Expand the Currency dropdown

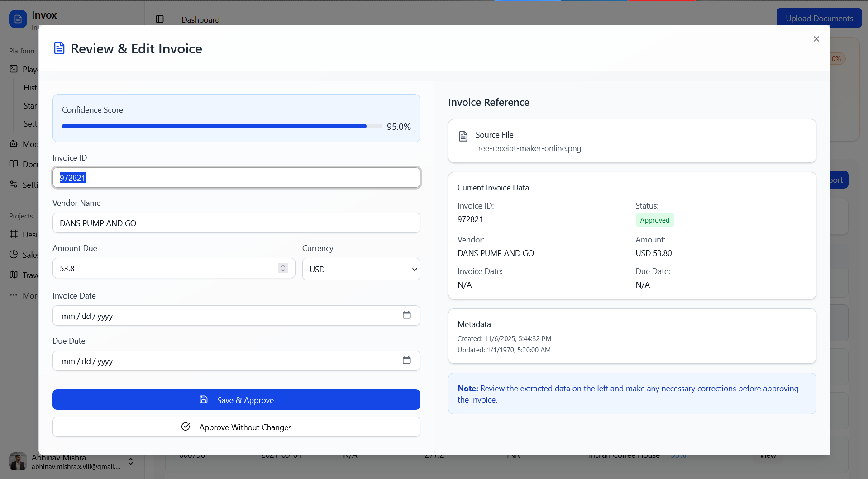(361, 269)
